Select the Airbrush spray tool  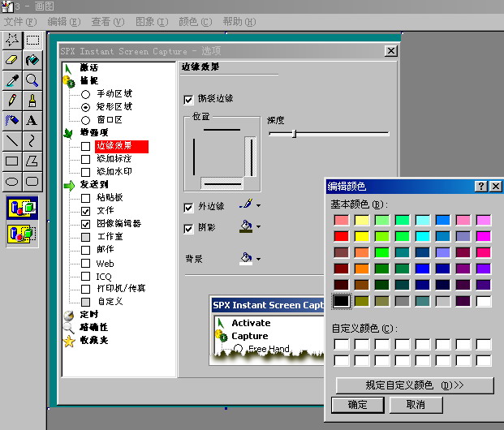pyautogui.click(x=12, y=120)
